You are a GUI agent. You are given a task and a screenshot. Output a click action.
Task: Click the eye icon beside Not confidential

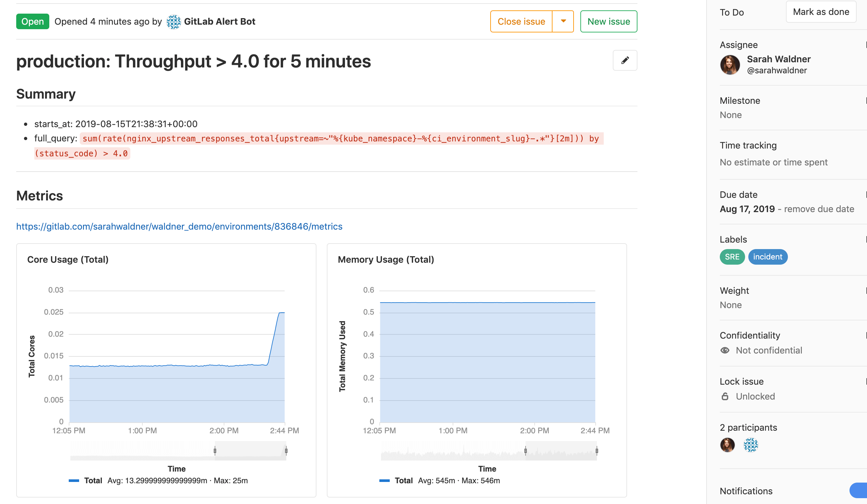(x=725, y=350)
